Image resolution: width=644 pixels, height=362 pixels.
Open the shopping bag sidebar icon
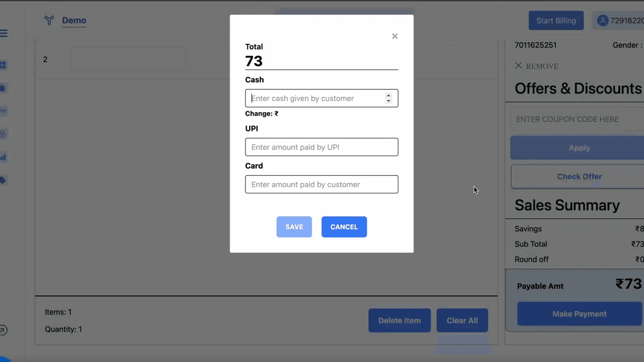click(3, 88)
